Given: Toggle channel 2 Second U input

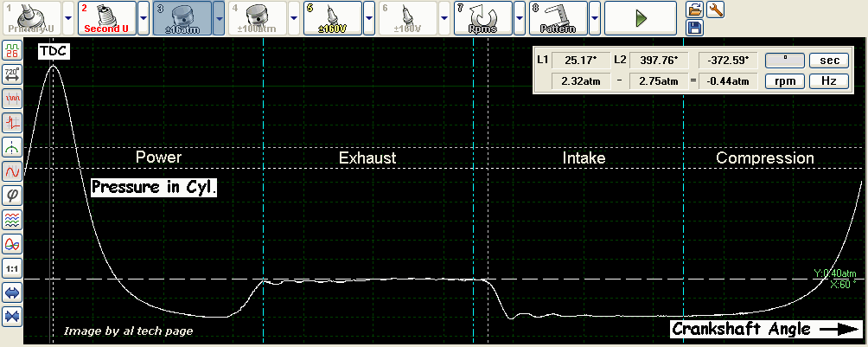Looking at the screenshot, I should click(x=105, y=17).
